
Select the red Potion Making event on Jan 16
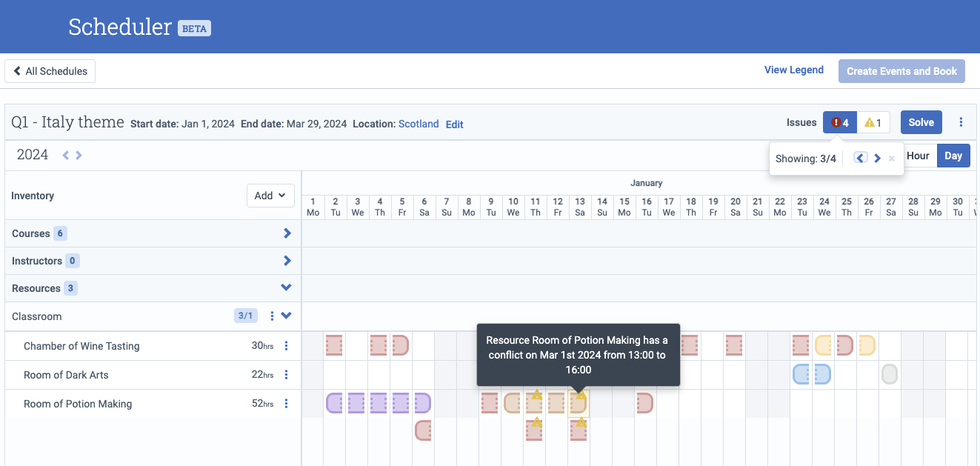[x=644, y=403]
